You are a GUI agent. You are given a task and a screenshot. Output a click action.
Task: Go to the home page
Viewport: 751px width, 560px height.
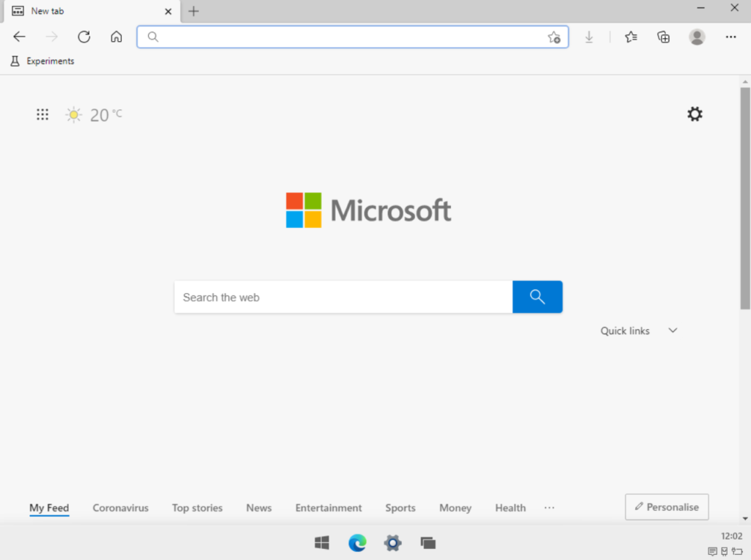116,37
